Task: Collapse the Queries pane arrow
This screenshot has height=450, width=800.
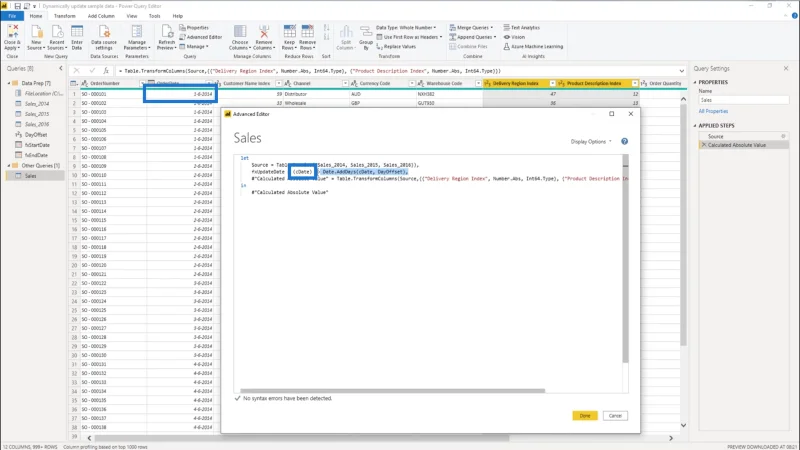Action: pos(61,68)
